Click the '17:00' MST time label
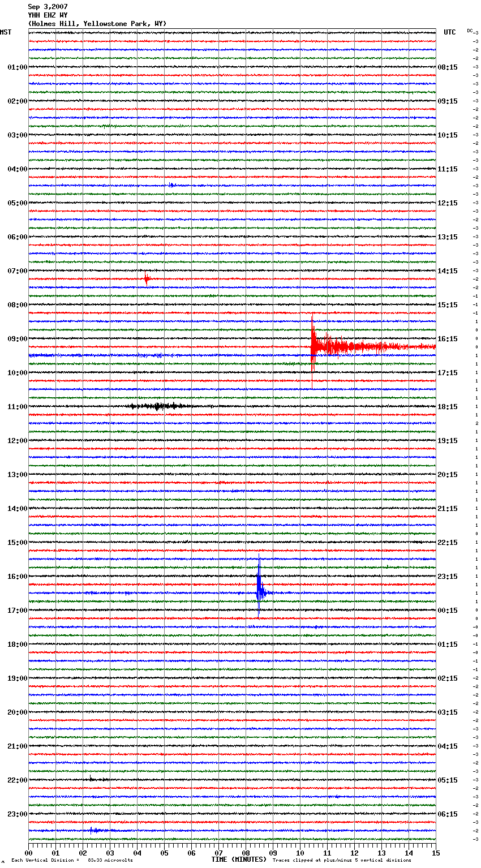Screen dimensions: 481x868 [x=18, y=611]
